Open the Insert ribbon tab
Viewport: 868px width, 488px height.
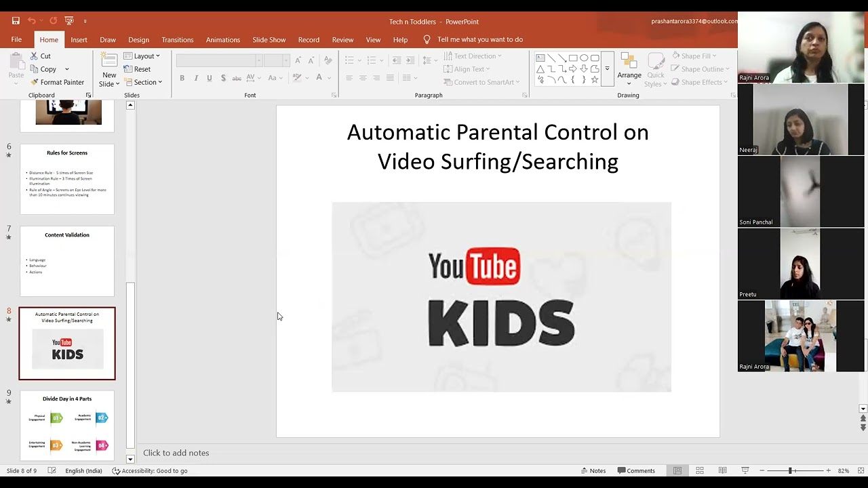coord(79,39)
